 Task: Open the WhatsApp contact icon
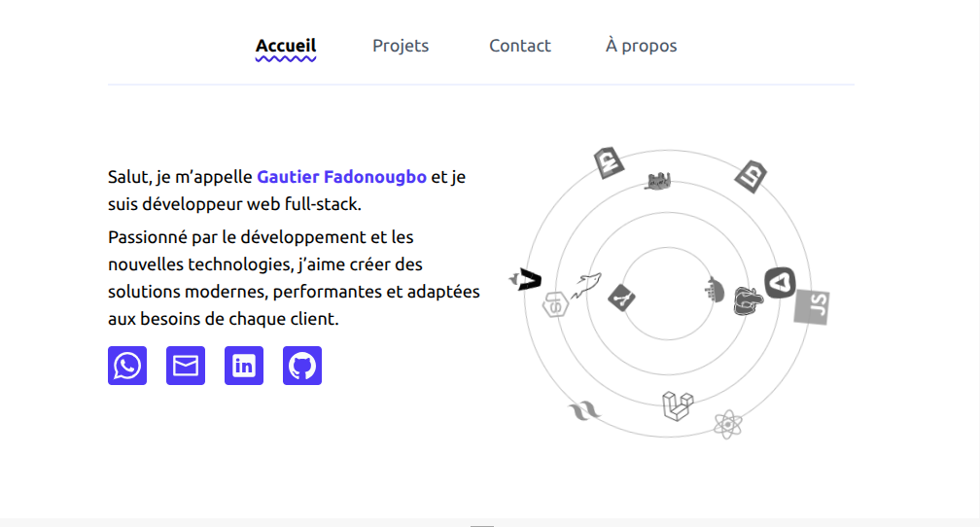(127, 366)
